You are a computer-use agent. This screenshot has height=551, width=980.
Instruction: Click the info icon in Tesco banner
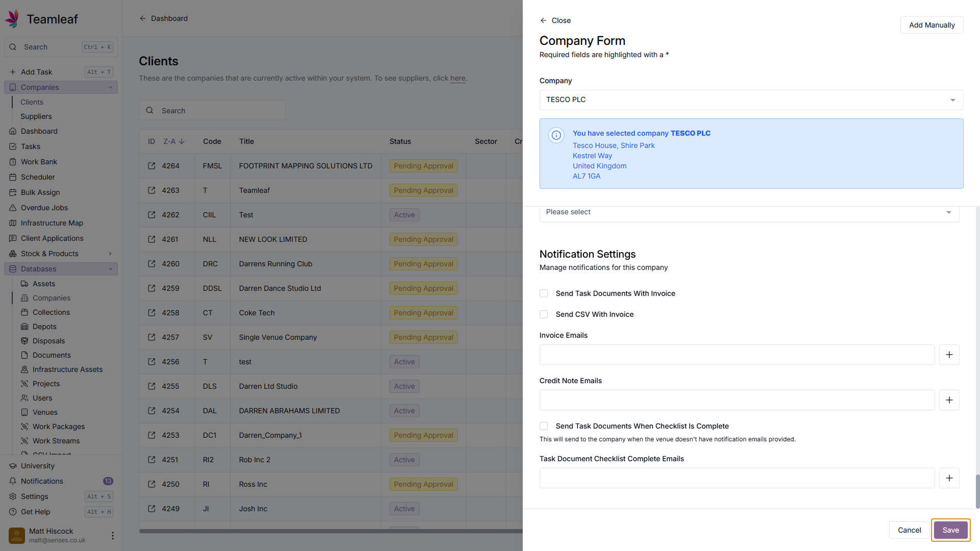[556, 135]
